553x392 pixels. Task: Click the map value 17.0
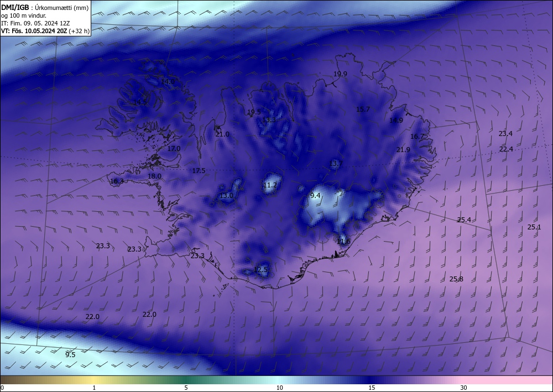pyautogui.click(x=174, y=149)
